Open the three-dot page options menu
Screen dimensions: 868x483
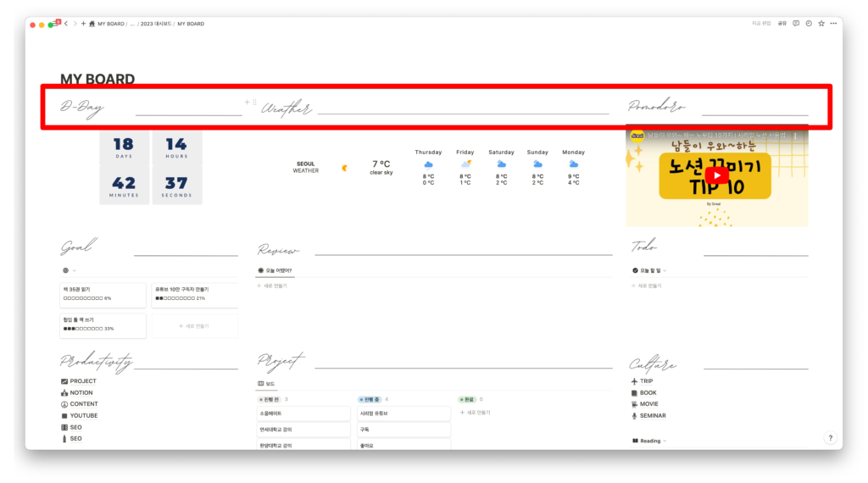coord(832,24)
